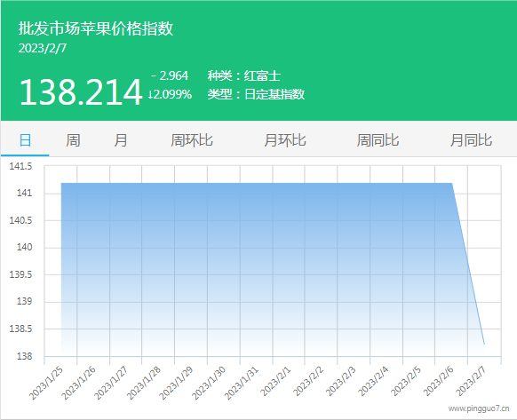Open the 周同比 tab

[378, 140]
